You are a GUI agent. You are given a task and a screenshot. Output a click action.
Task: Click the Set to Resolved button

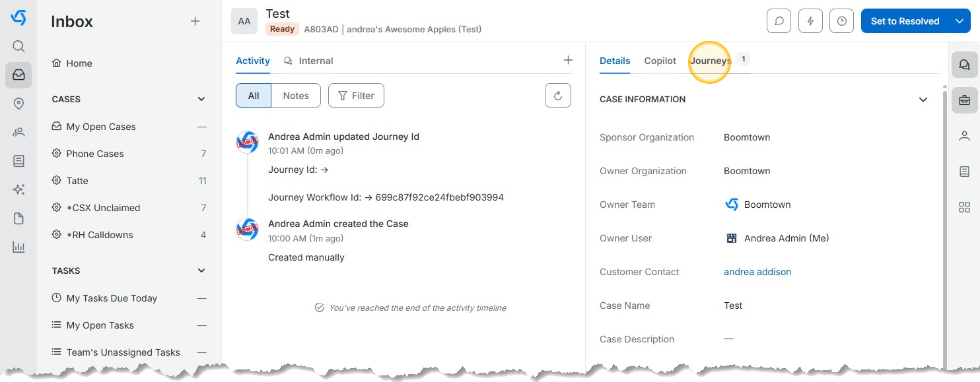coord(904,21)
